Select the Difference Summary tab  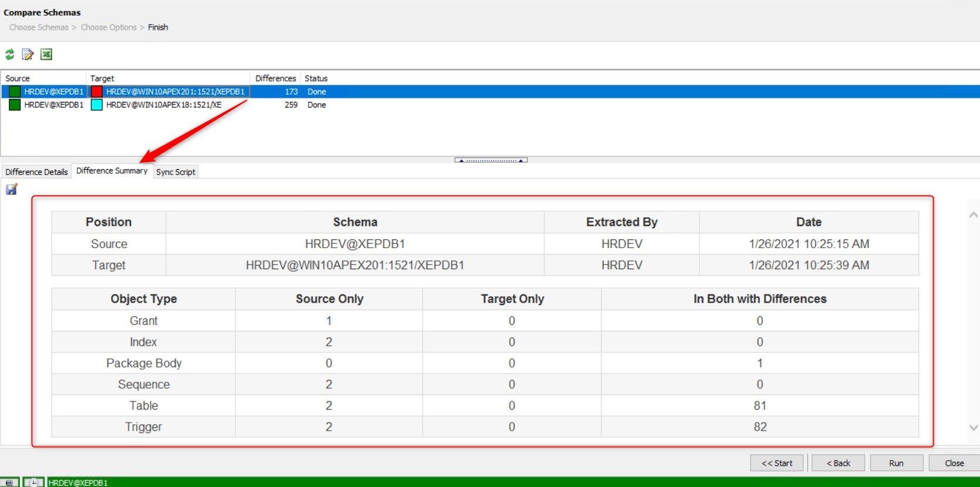click(x=112, y=170)
